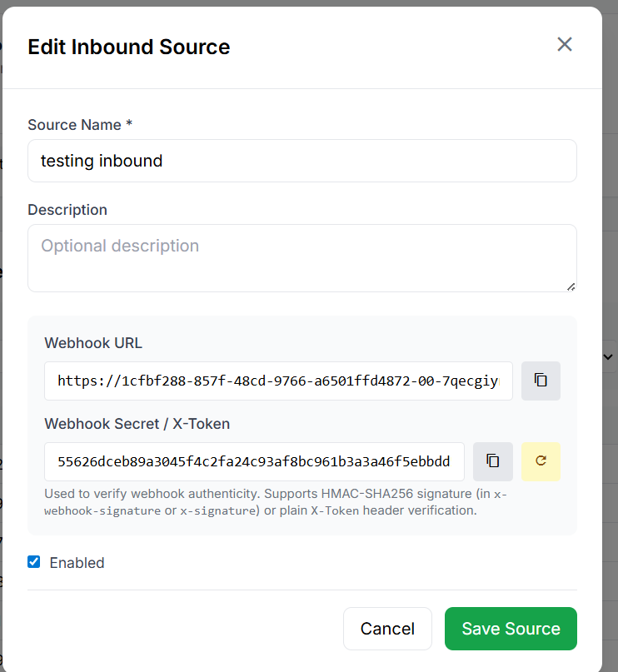The height and width of the screenshot is (672, 618).
Task: Click the partially hidden dropdown chevron behind dialog
Action: click(x=608, y=356)
